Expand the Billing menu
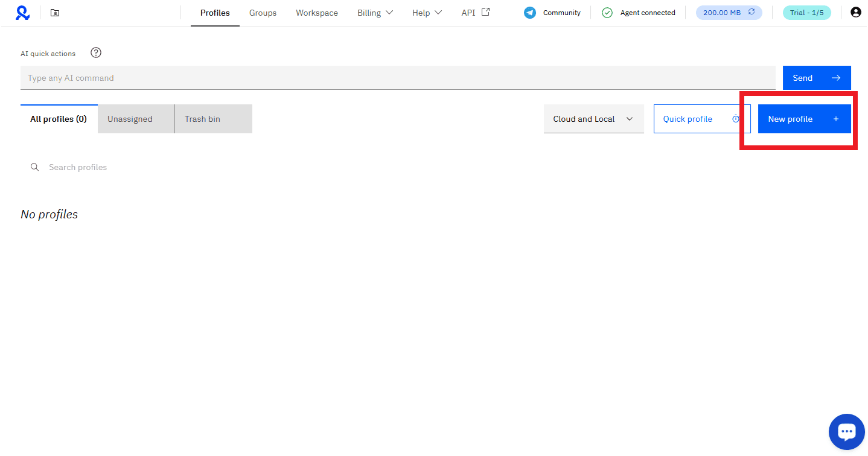The image size is (868, 456). click(374, 12)
